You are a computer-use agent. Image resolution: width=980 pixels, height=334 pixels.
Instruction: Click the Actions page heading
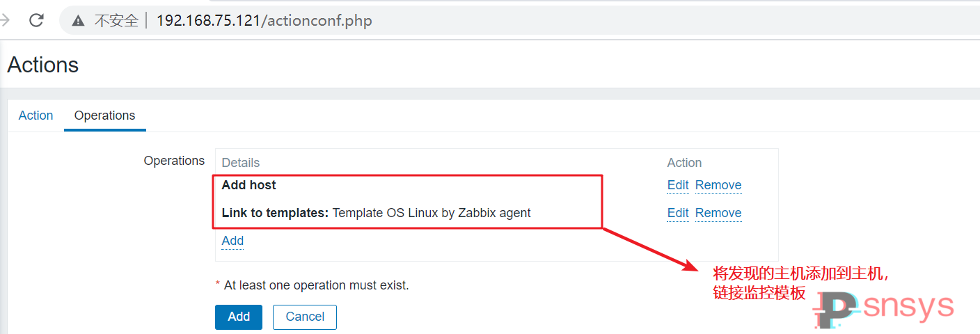pos(43,65)
